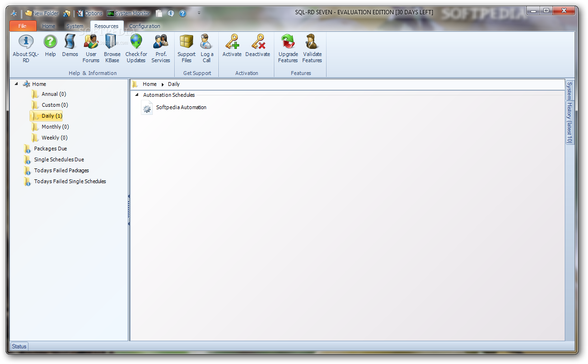
Task: Check for Updates globe icon
Action: (136, 48)
